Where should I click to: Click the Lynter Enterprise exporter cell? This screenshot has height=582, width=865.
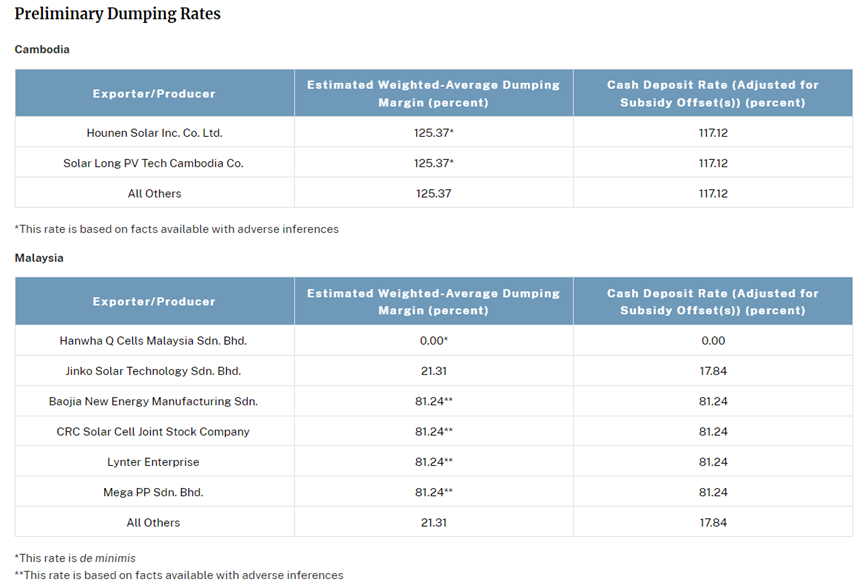pyautogui.click(x=154, y=462)
